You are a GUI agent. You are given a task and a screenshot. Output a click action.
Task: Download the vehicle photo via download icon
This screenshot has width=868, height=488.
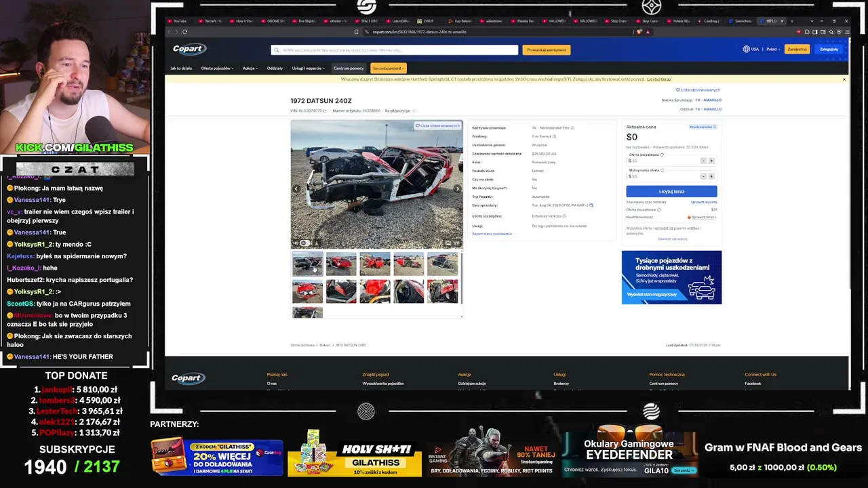(x=317, y=243)
